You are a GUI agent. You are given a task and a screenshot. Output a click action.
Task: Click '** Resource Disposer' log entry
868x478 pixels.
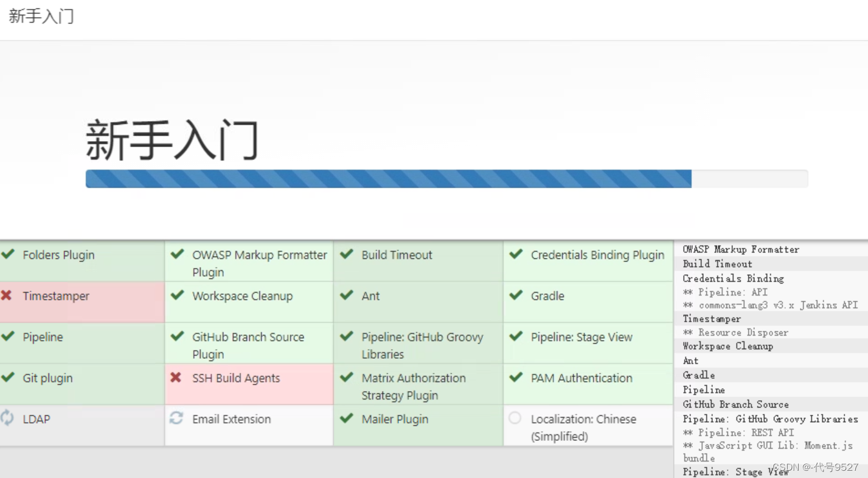735,333
